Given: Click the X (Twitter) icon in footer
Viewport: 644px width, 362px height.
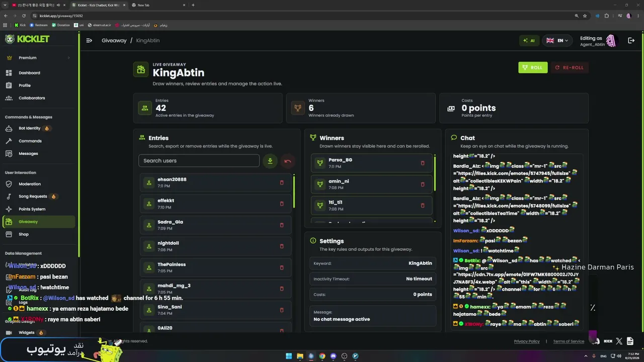Looking at the screenshot, I should pos(619,341).
